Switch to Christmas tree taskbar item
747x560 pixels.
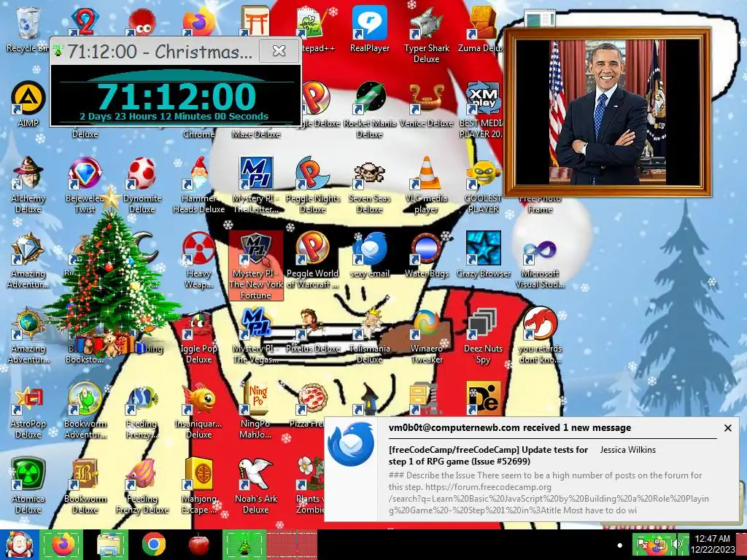(244, 545)
